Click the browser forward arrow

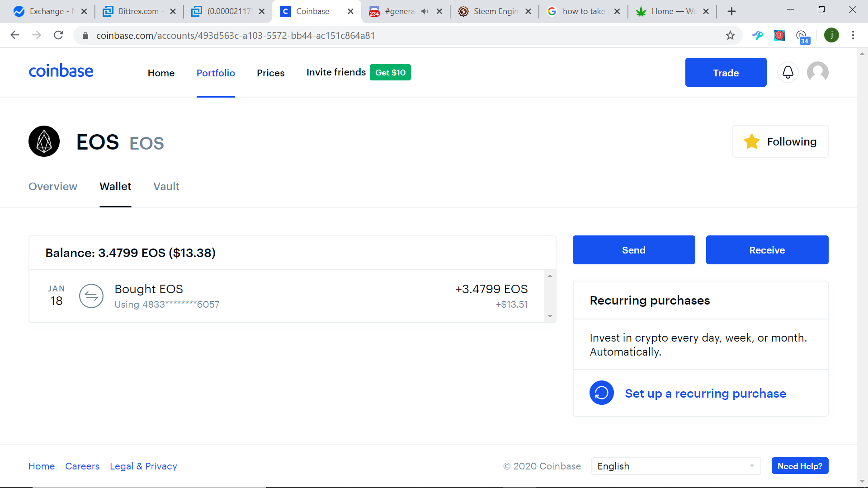coord(37,35)
